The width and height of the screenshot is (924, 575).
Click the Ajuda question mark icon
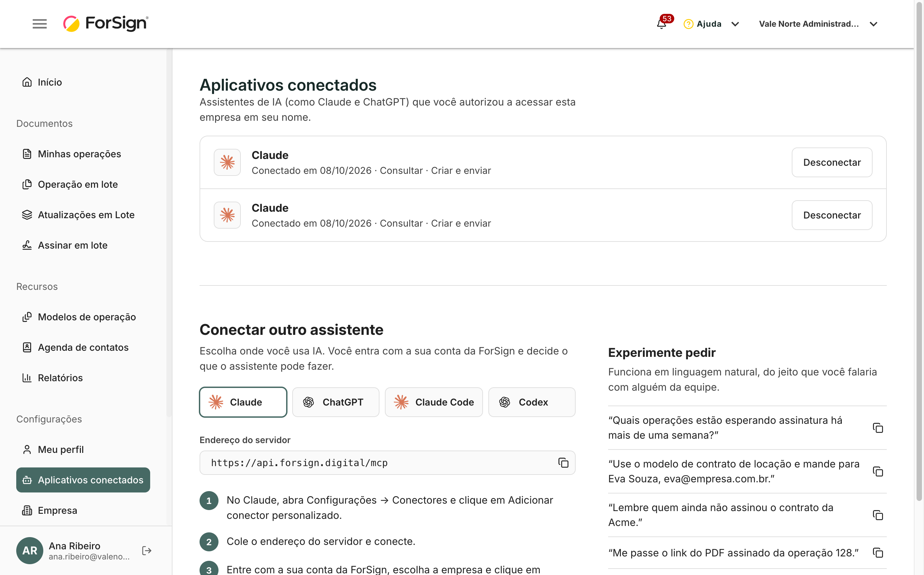688,24
